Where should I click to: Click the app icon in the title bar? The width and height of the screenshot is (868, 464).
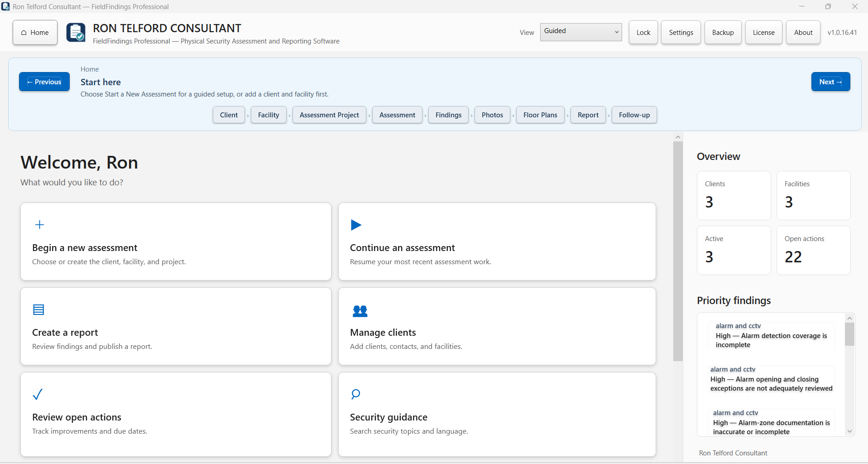pos(5,6)
